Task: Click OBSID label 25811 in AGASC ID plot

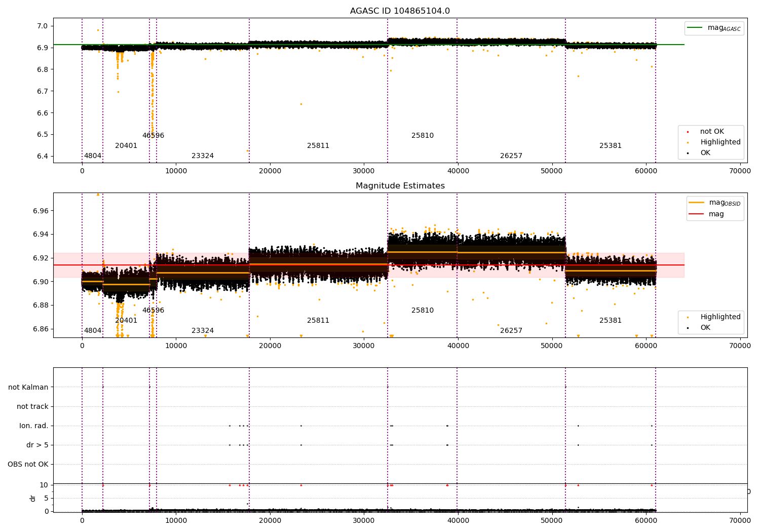Action: 318,146
